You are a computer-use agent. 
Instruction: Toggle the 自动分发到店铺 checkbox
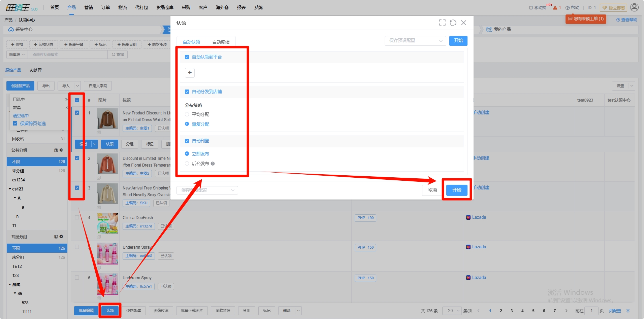187,92
